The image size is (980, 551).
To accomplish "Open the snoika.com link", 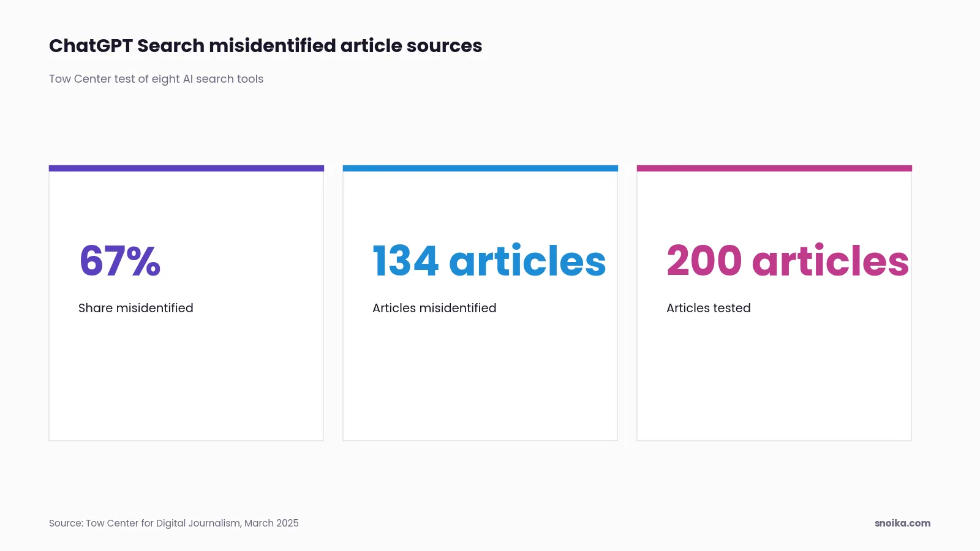I will (x=902, y=523).
